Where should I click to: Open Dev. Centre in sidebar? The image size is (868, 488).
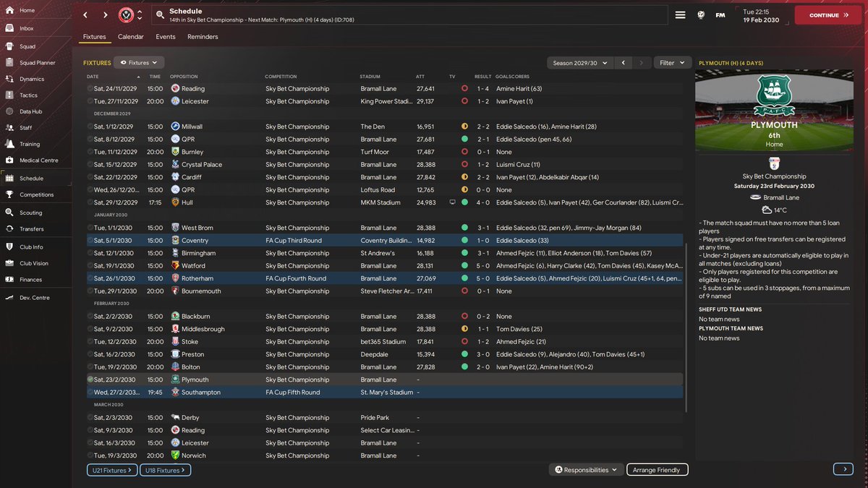tap(33, 297)
